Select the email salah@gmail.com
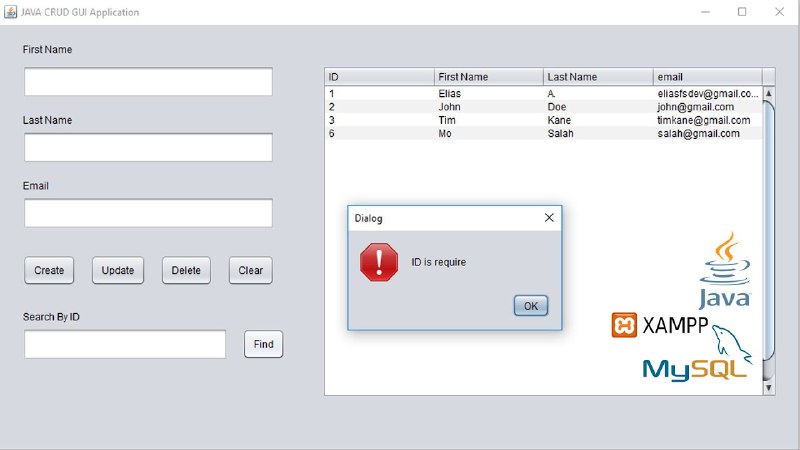This screenshot has width=800, height=450. (708, 133)
